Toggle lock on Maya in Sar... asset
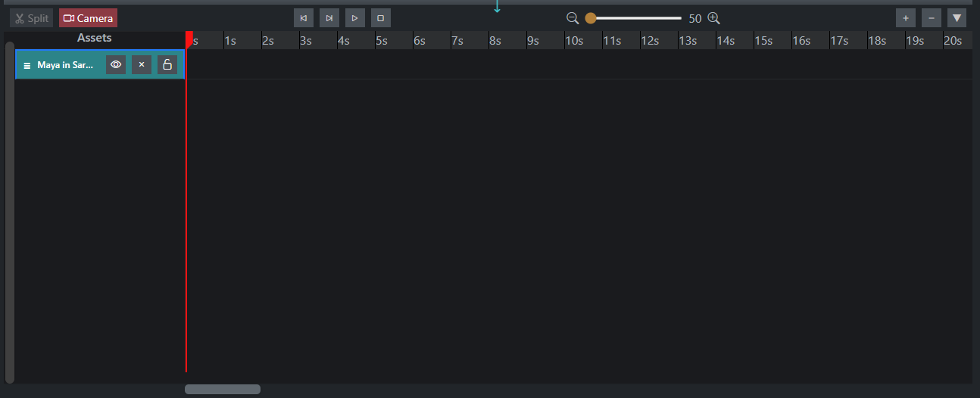This screenshot has width=980, height=398. (x=167, y=65)
